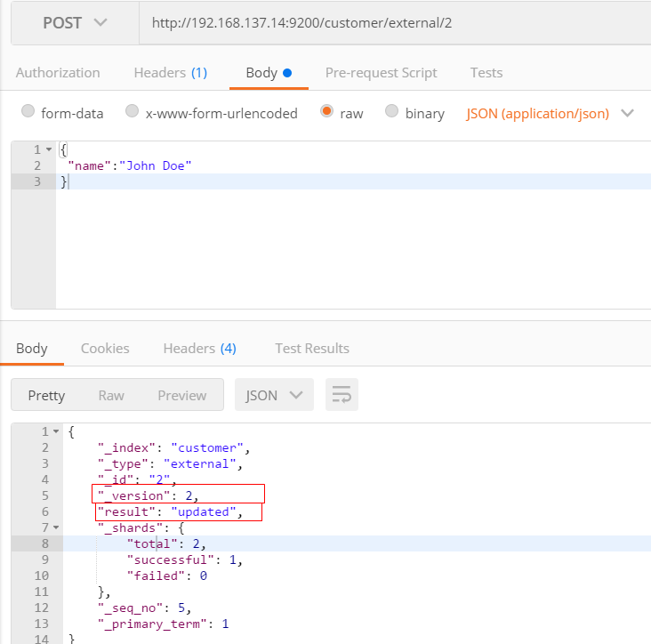
Task: Toggle line wrap icon in response toolbar
Action: [342, 395]
